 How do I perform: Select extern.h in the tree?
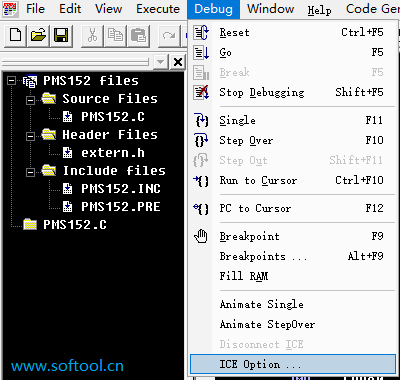pos(113,153)
